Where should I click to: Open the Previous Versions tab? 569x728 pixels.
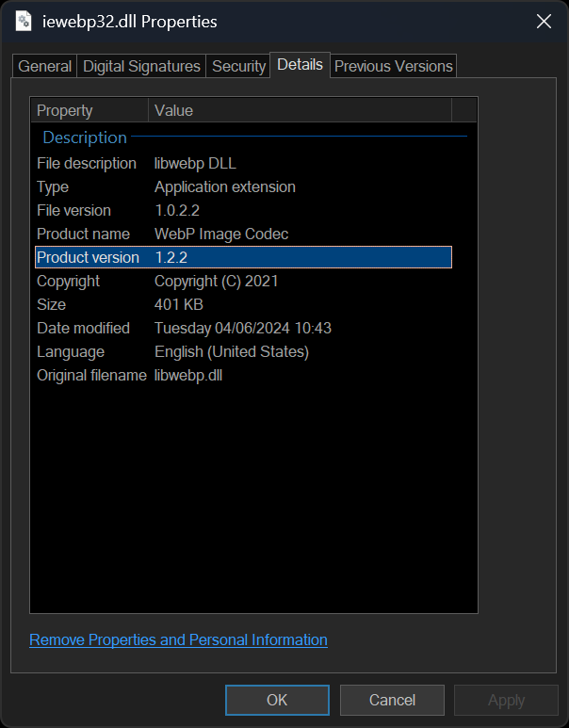click(x=393, y=66)
